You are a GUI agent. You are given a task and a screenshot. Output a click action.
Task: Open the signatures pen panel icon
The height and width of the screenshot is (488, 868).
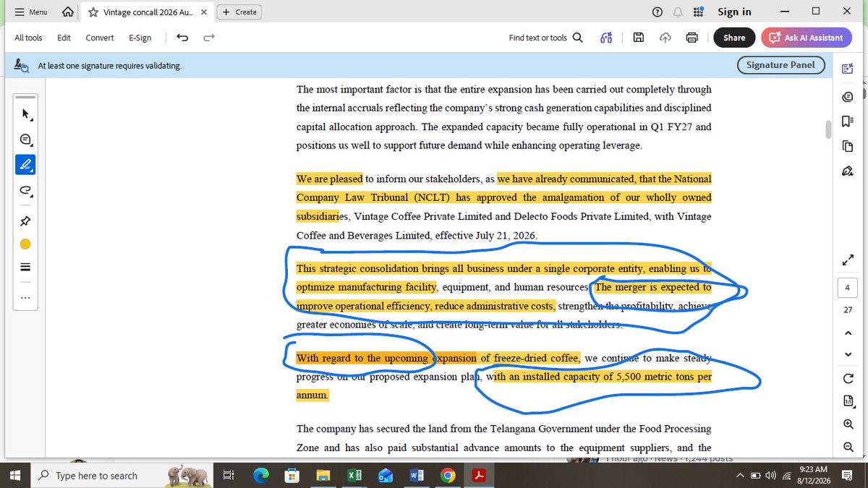pyautogui.click(x=847, y=172)
